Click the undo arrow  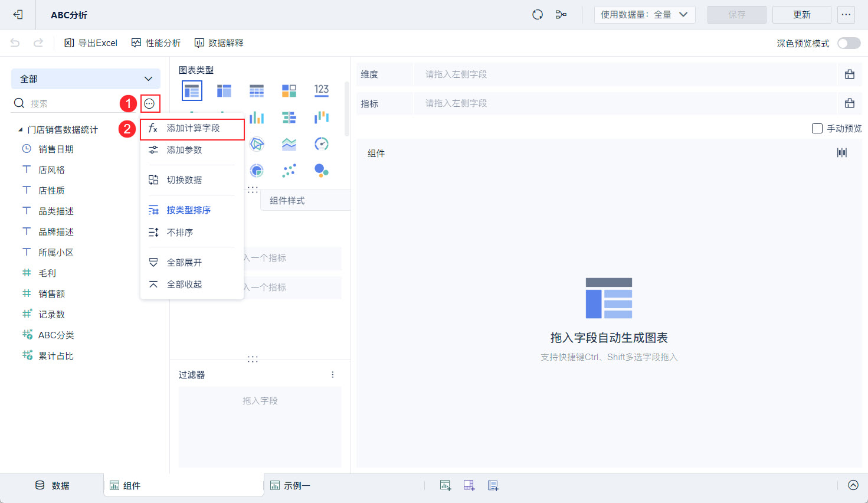pyautogui.click(x=15, y=43)
